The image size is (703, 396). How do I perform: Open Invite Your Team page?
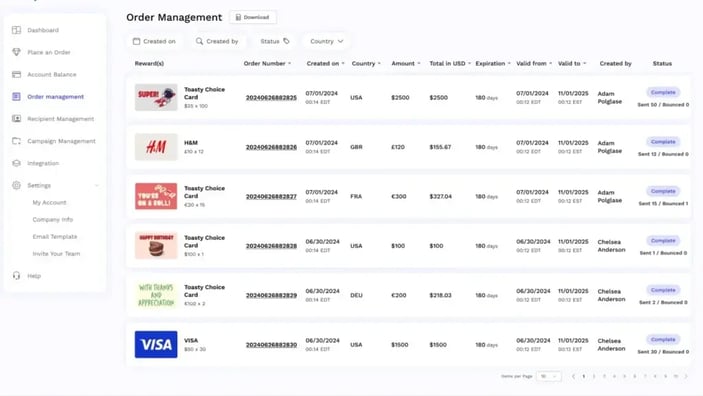tap(56, 253)
